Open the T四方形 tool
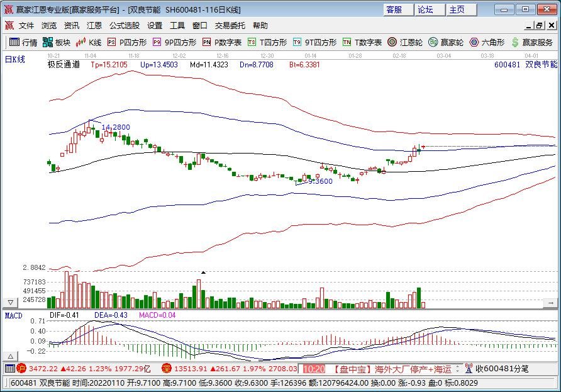This screenshot has width=561, height=392. (x=268, y=42)
